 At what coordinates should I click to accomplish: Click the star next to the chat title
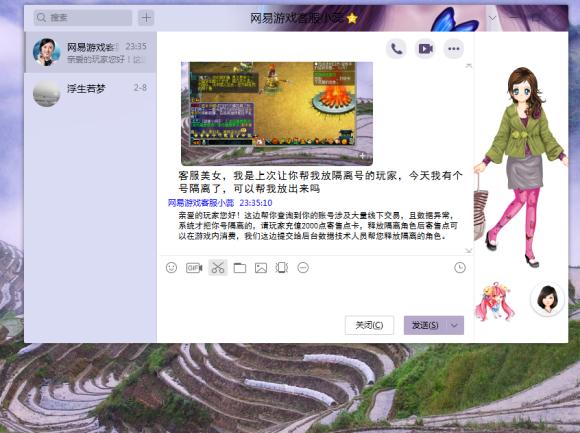[x=352, y=18]
